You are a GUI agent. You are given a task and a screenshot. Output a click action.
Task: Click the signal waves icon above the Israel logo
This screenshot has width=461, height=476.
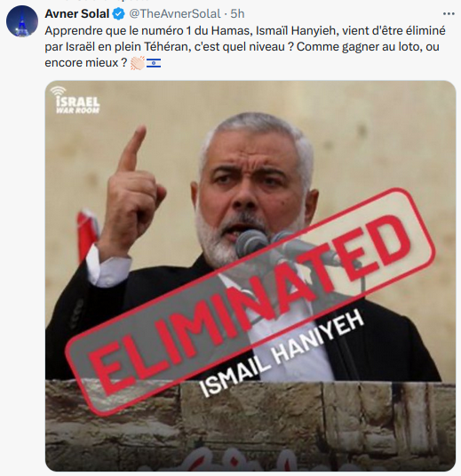pyautogui.click(x=58, y=91)
